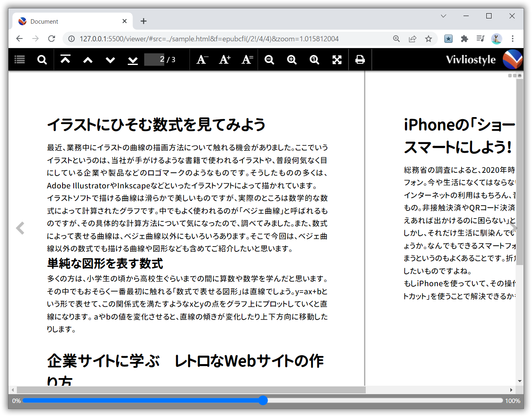Open the in-document search
The image size is (532, 417).
pos(42,59)
